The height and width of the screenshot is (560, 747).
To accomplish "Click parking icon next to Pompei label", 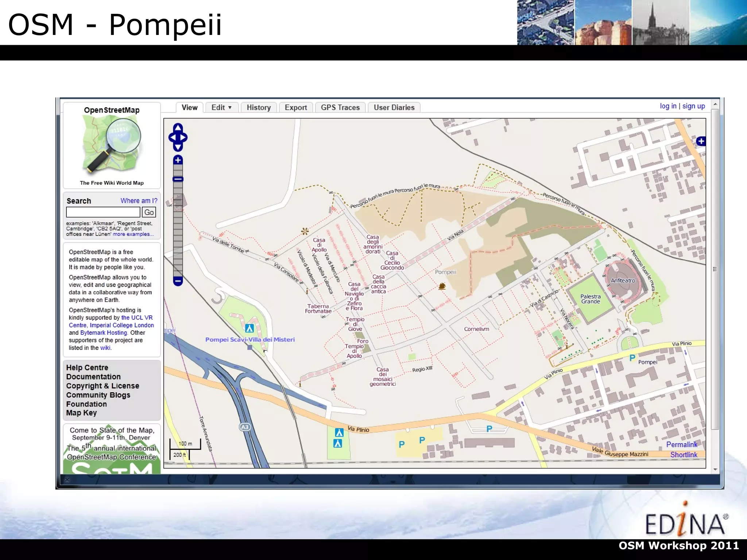I will click(632, 358).
